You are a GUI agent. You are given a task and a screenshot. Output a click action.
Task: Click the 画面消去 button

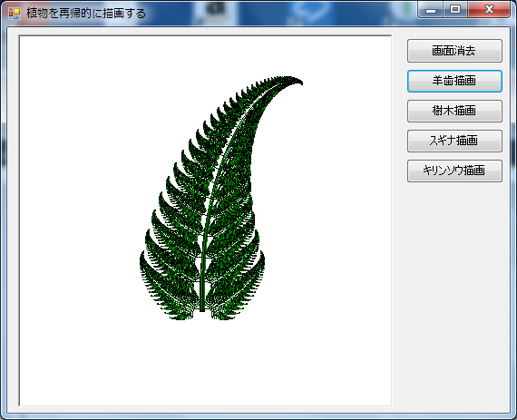coord(454,51)
